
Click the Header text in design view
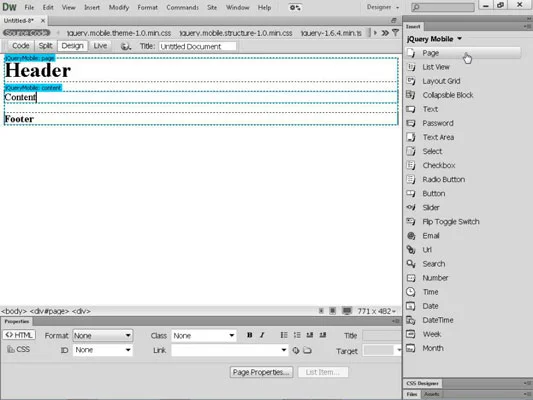point(38,70)
